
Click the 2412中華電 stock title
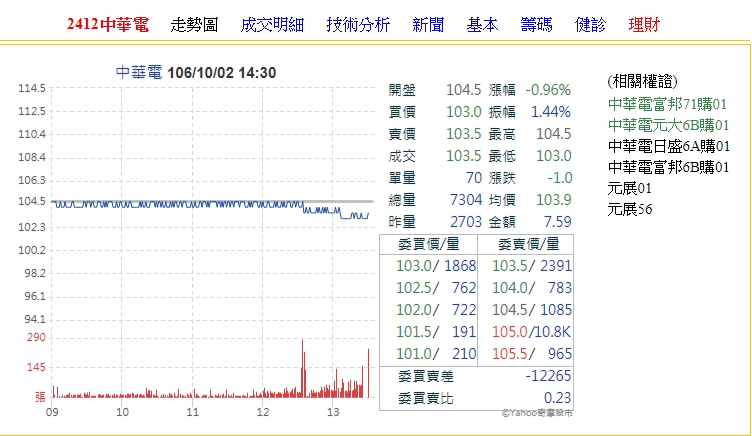[x=108, y=24]
